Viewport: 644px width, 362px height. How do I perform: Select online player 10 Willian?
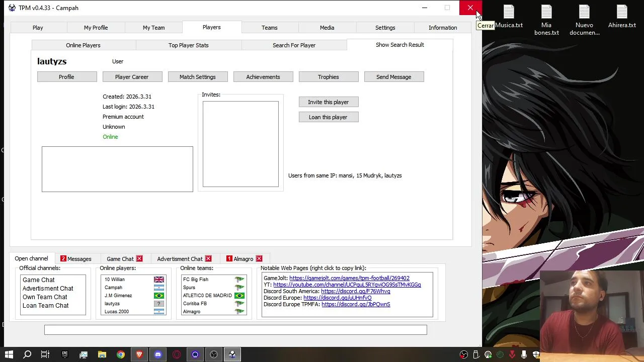[x=134, y=280]
